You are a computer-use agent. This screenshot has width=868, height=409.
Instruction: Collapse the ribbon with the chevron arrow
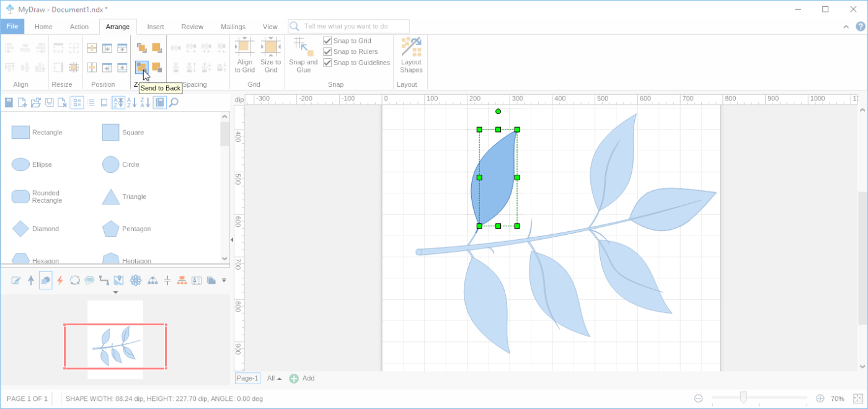coord(846,27)
